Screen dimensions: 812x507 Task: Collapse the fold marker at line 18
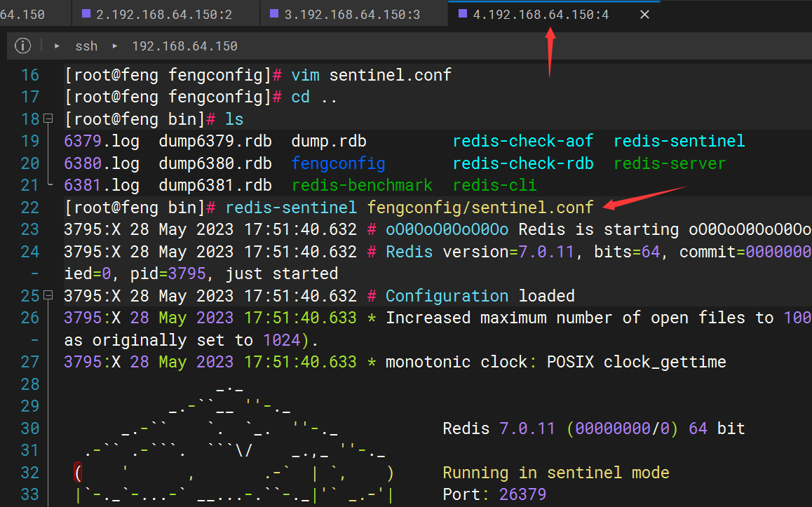coord(48,119)
